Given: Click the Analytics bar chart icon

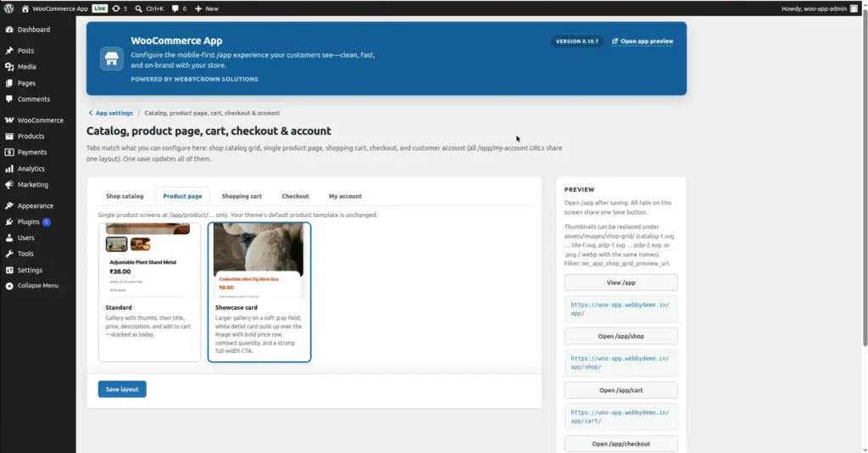Looking at the screenshot, I should [9, 168].
